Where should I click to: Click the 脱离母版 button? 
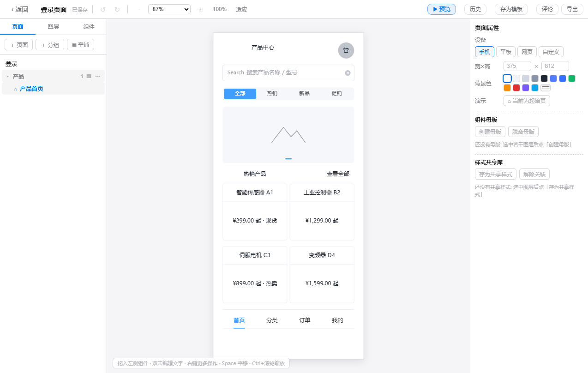pos(523,132)
